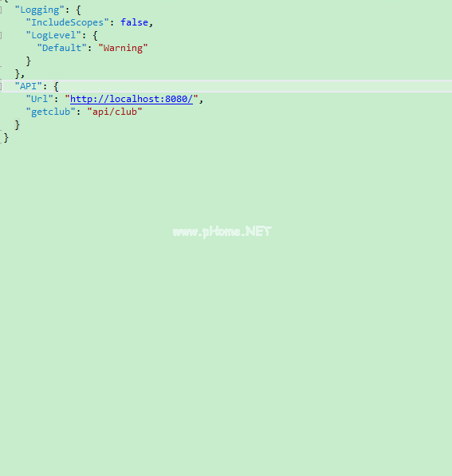The image size is (452, 476).
Task: Place cursor in "Warning" string value
Action: point(123,49)
